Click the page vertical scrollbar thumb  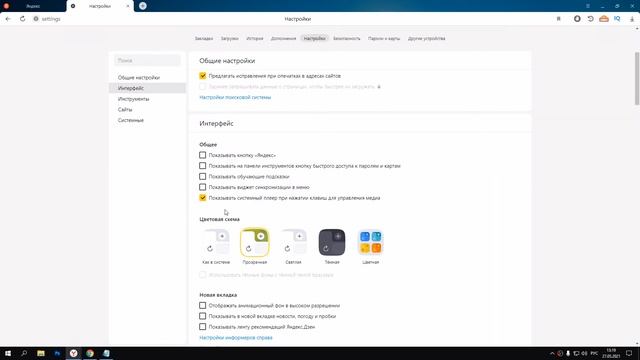(637, 79)
